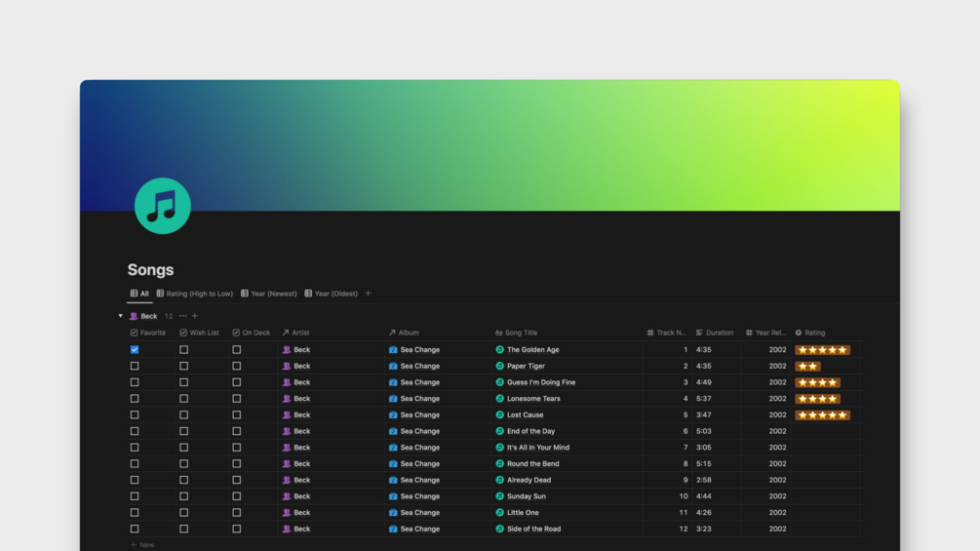Click the music icon beside Guess I'm Doing Fine

pyautogui.click(x=499, y=382)
